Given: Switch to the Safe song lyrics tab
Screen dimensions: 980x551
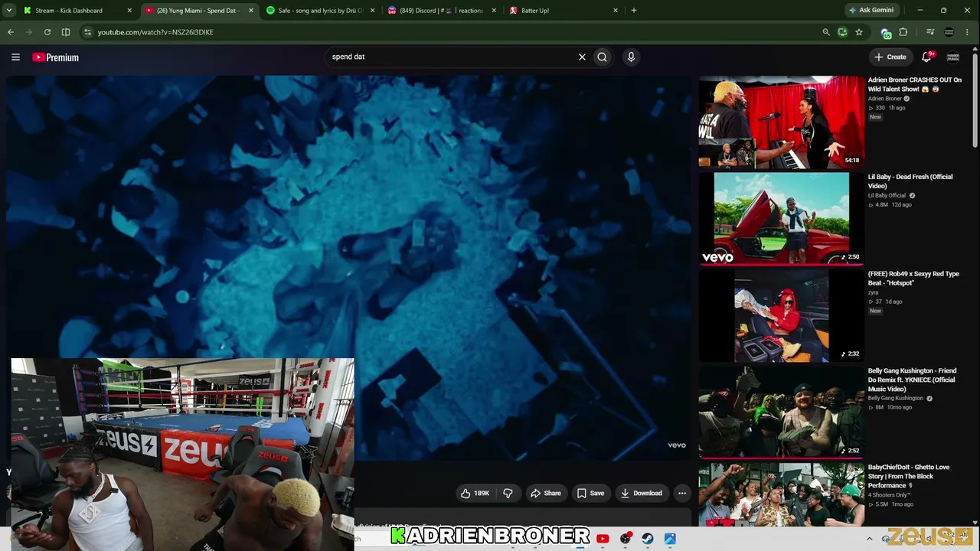Looking at the screenshot, I should tap(321, 11).
